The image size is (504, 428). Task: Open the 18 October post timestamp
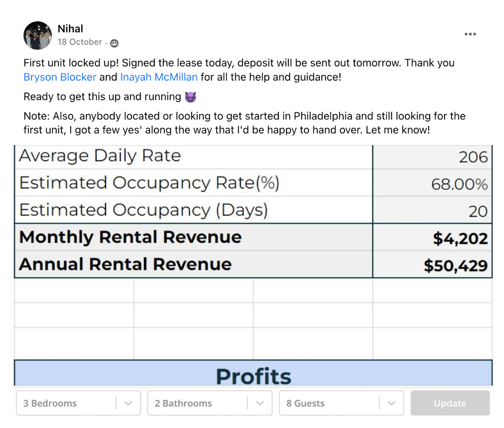click(80, 42)
